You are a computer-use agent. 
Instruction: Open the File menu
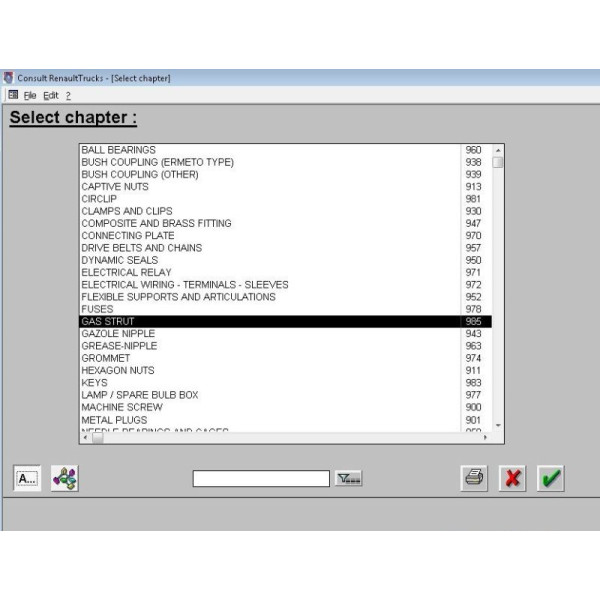point(30,95)
